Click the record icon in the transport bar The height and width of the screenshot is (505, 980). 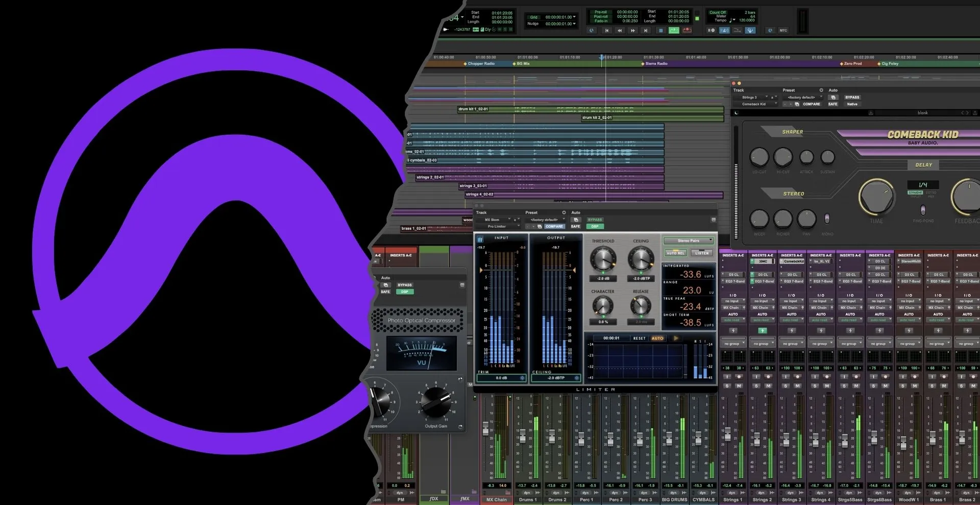tap(687, 31)
